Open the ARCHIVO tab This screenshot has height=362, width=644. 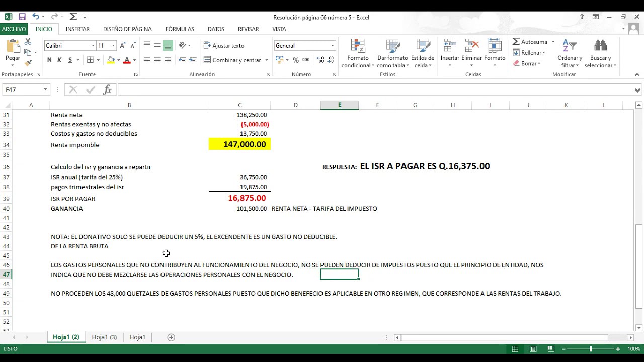14,29
